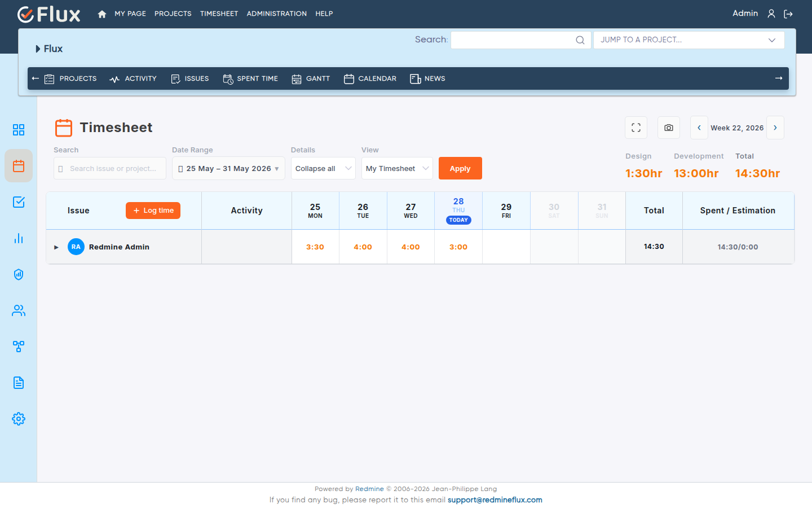Image resolution: width=812 pixels, height=508 pixels.
Task: Go to previous week arrow
Action: [x=699, y=128]
